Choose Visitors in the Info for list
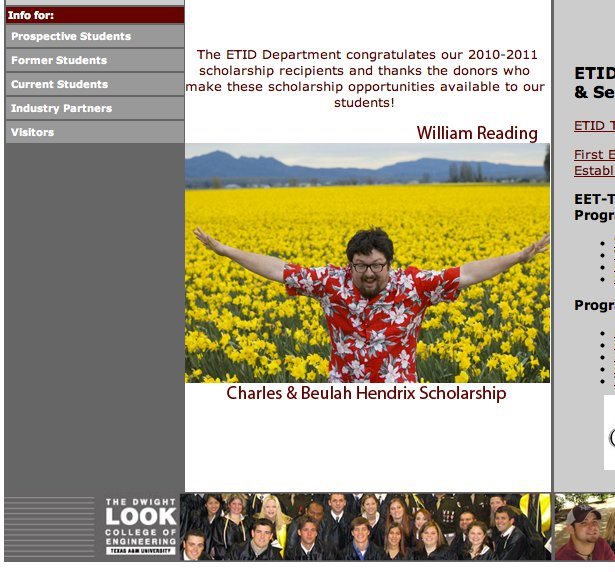Image resolution: width=615 pixels, height=572 pixels. pyautogui.click(x=95, y=132)
